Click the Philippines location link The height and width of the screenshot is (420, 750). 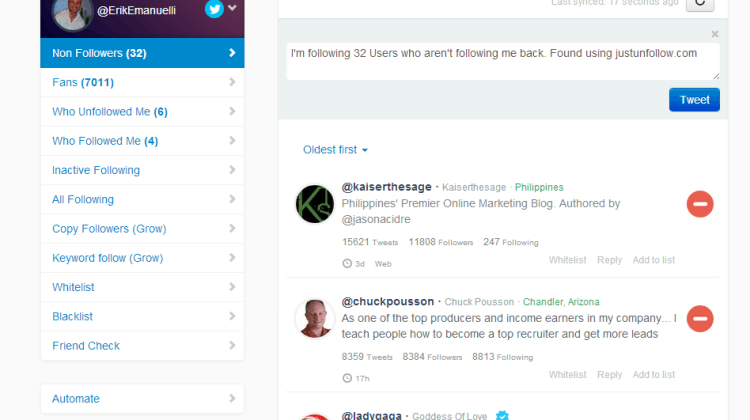coord(539,187)
